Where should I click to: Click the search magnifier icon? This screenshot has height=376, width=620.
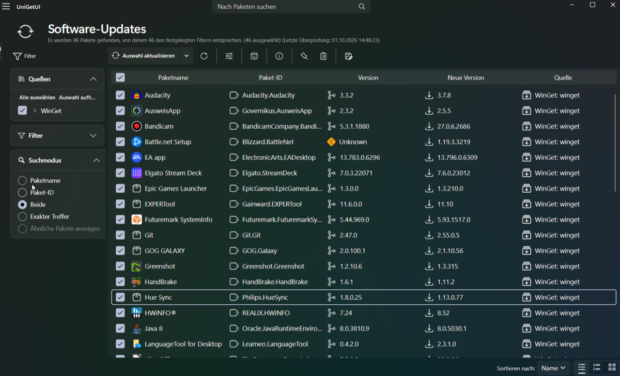(x=361, y=7)
